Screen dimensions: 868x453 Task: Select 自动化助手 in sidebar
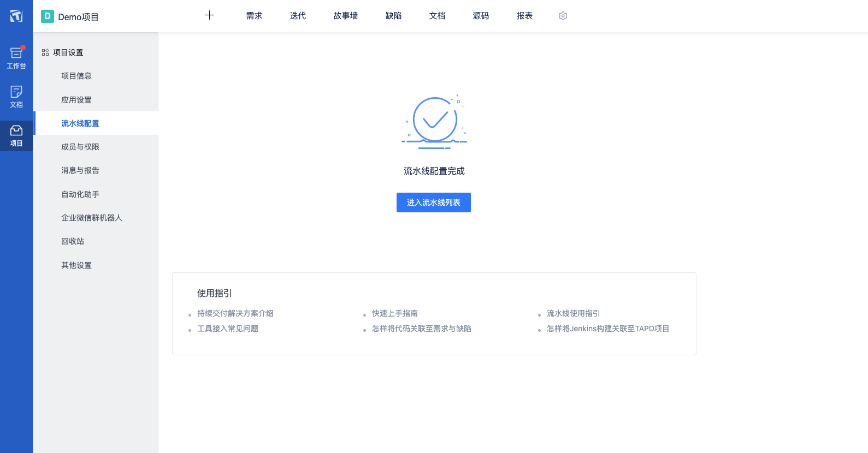(x=80, y=194)
